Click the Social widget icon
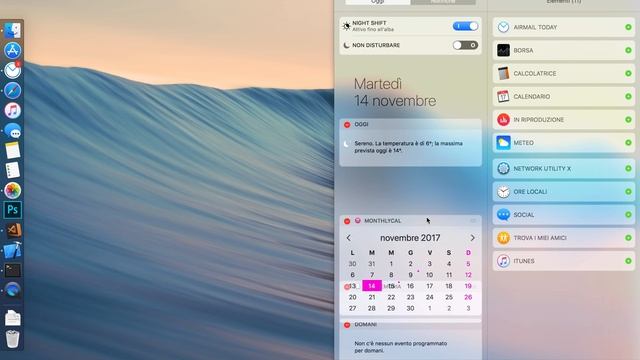Viewport: 640px width, 360px height. click(503, 215)
